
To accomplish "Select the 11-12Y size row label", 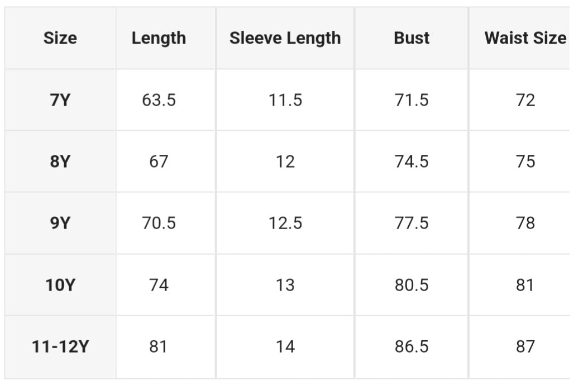I will (60, 346).
